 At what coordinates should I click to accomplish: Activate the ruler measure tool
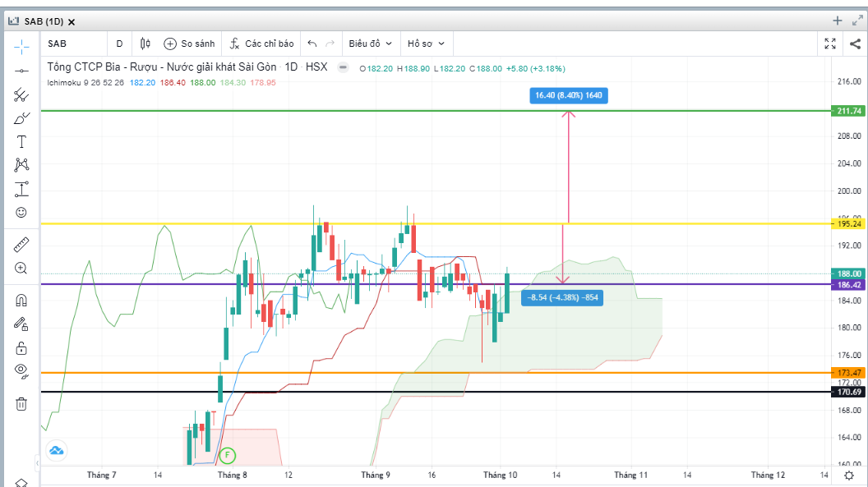pos(21,245)
